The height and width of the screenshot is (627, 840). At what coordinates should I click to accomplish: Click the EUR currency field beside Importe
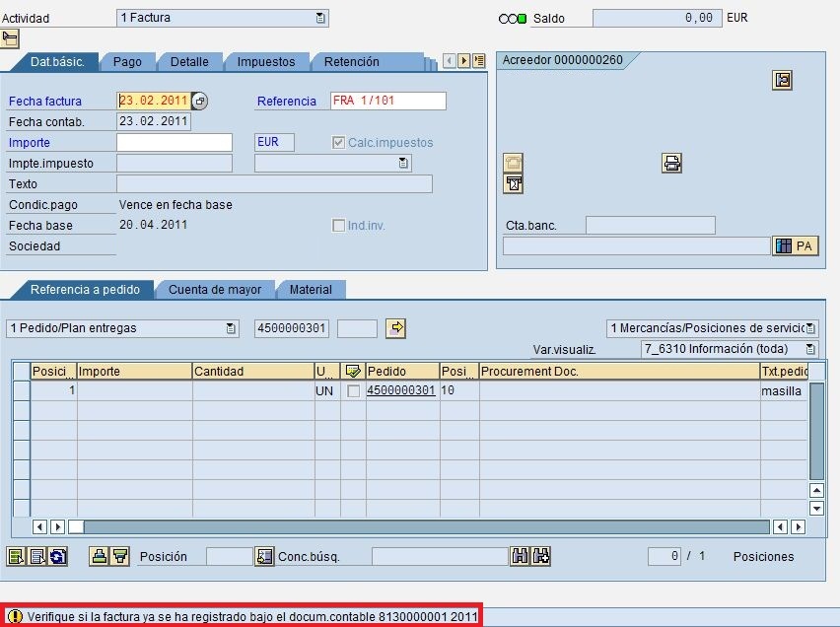(274, 143)
